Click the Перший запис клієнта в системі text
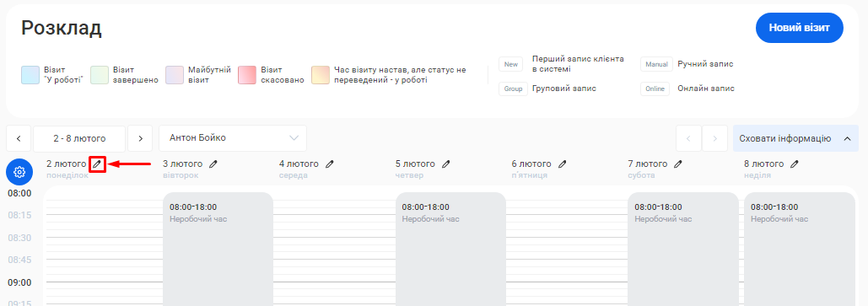This screenshot has height=306, width=868. [578, 63]
